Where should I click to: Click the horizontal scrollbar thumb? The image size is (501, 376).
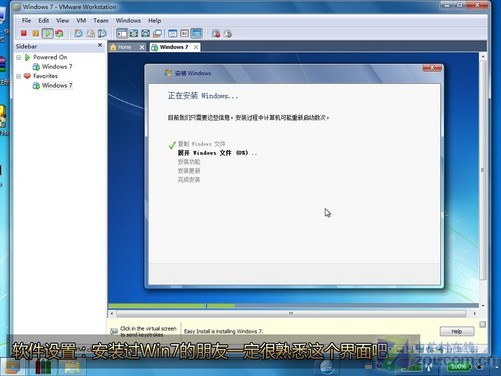point(291,314)
